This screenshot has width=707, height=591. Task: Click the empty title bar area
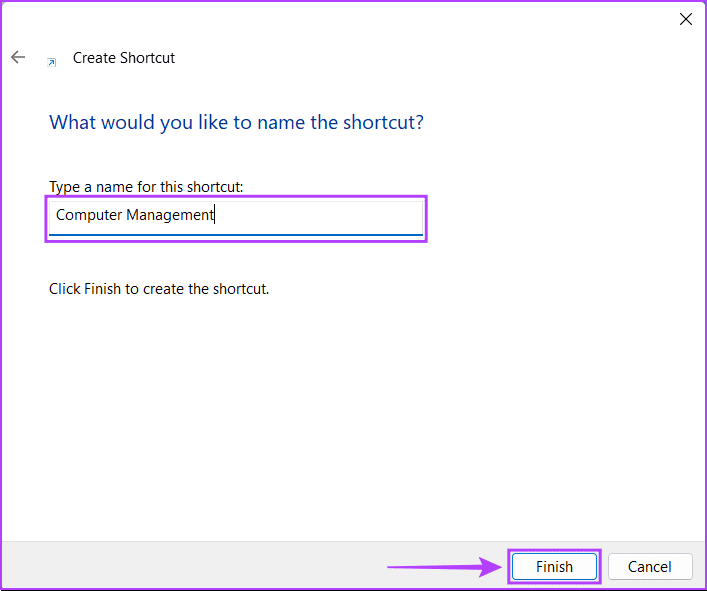(x=350, y=19)
